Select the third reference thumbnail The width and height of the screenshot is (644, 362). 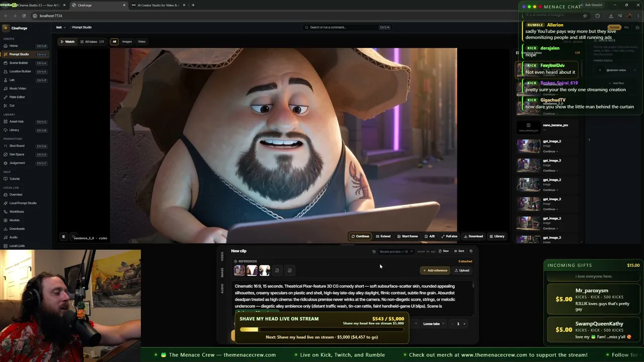point(265,270)
